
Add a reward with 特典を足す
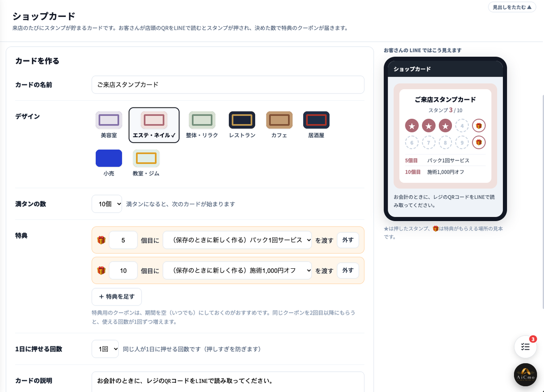click(117, 297)
